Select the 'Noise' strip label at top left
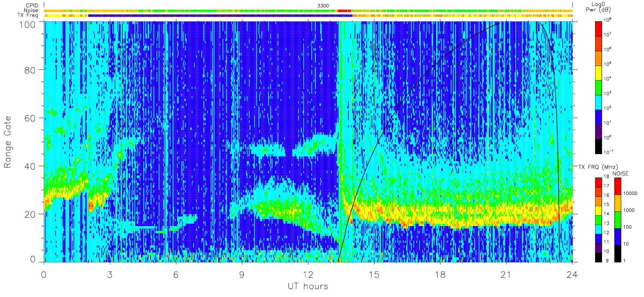 (x=31, y=10)
